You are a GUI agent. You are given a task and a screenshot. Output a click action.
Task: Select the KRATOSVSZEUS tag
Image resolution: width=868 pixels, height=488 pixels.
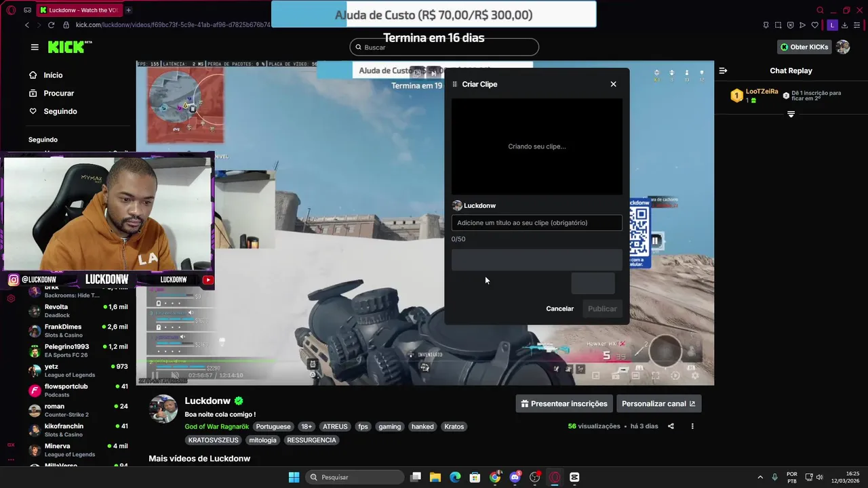pyautogui.click(x=214, y=440)
